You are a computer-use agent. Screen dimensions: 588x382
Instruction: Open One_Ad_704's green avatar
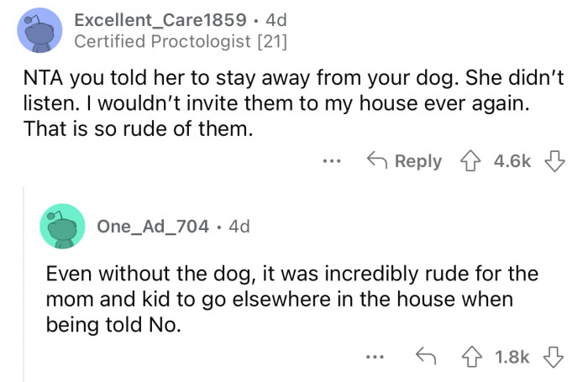pyautogui.click(x=62, y=226)
